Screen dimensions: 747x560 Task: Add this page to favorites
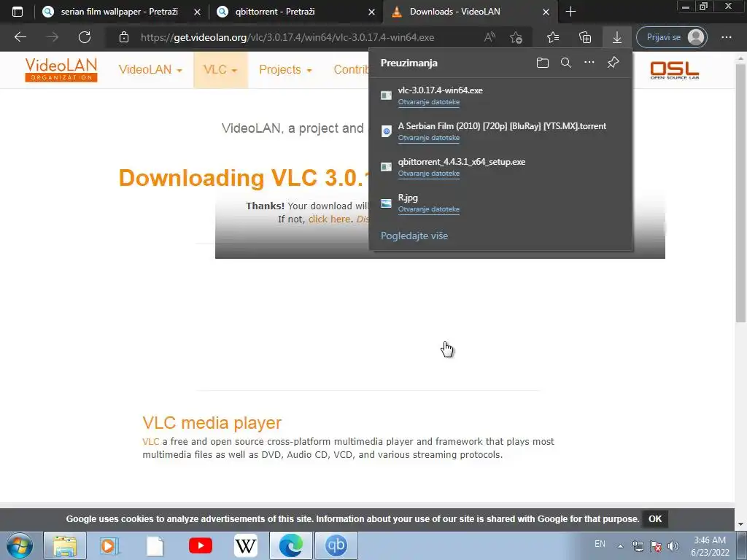pyautogui.click(x=516, y=37)
